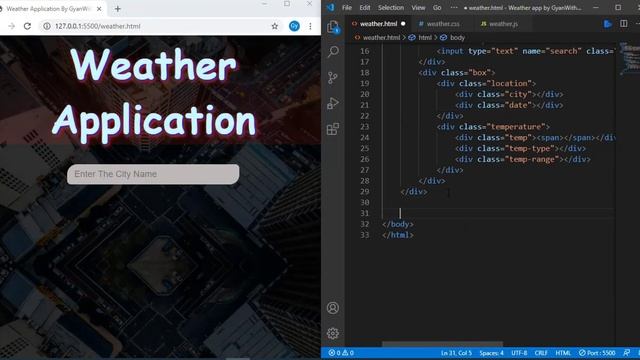Bookmark this page with star icon
This screenshot has height=360, width=640.
tap(275, 26)
